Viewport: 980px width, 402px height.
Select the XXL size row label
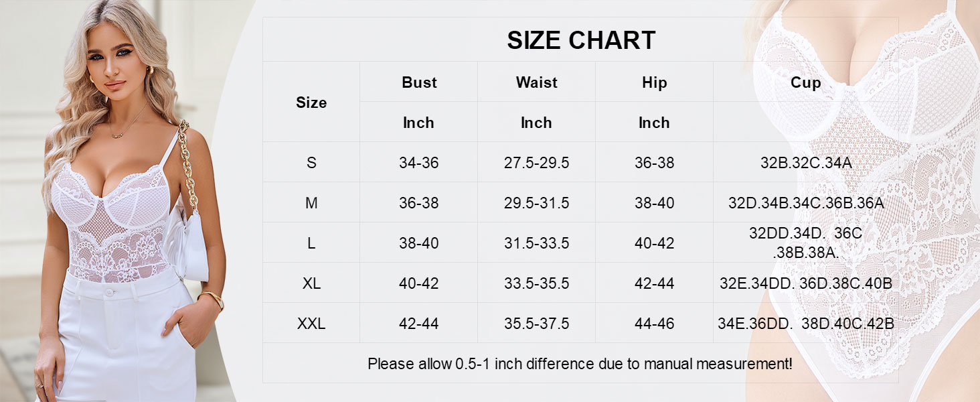(x=311, y=324)
